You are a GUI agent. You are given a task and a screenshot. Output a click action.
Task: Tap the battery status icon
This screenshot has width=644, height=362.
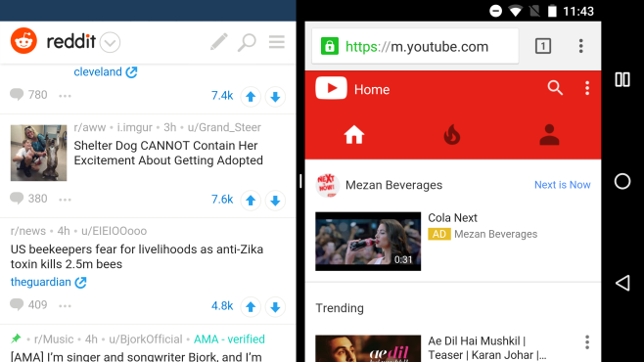[552, 11]
